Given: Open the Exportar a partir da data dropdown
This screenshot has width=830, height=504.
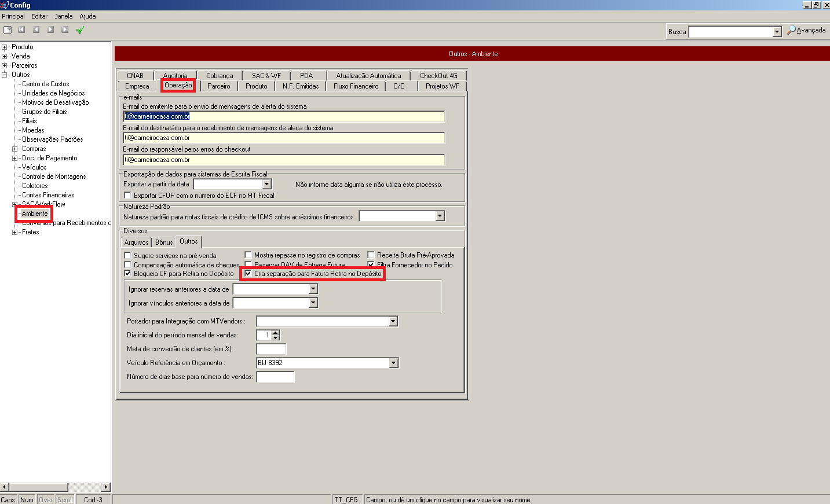Looking at the screenshot, I should click(267, 184).
